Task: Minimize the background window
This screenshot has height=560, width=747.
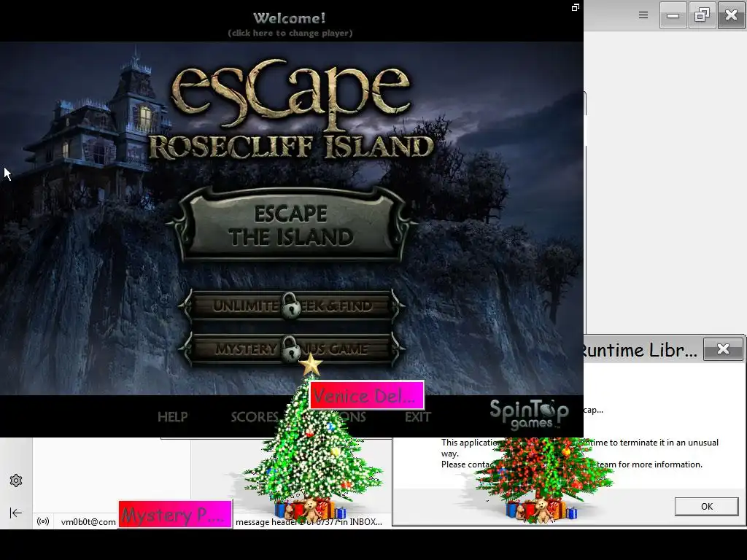Action: click(673, 15)
